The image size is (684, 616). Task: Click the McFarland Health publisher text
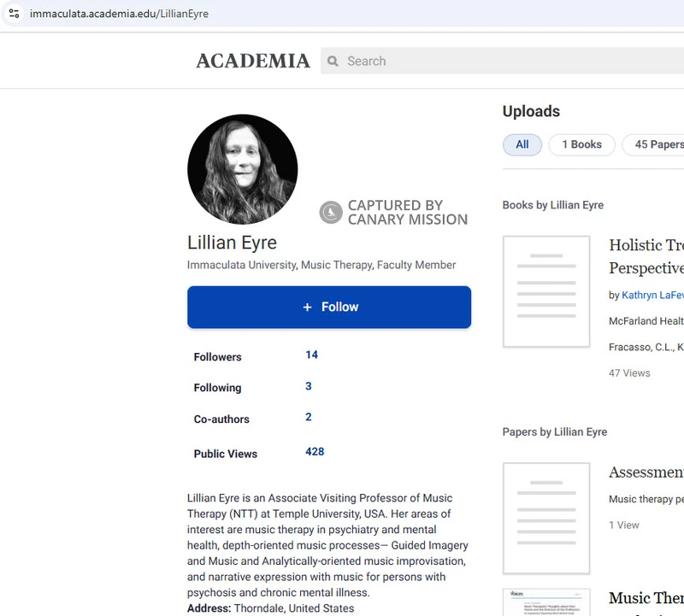pyautogui.click(x=646, y=321)
